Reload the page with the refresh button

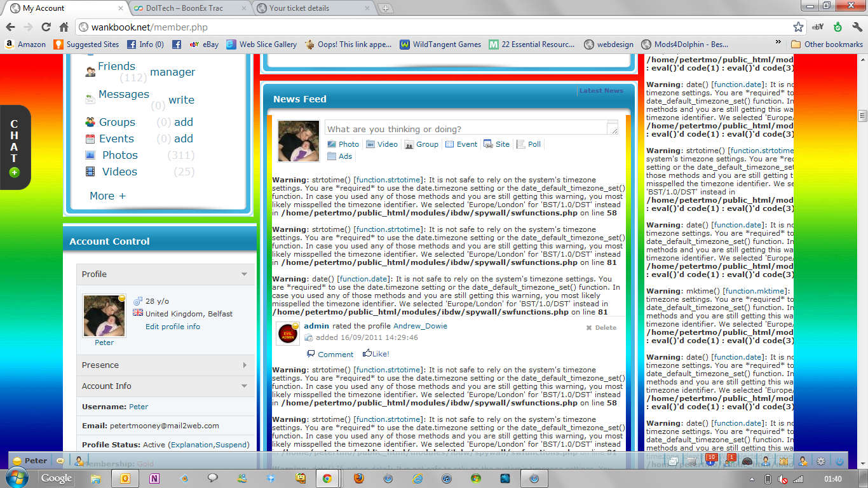(x=46, y=27)
